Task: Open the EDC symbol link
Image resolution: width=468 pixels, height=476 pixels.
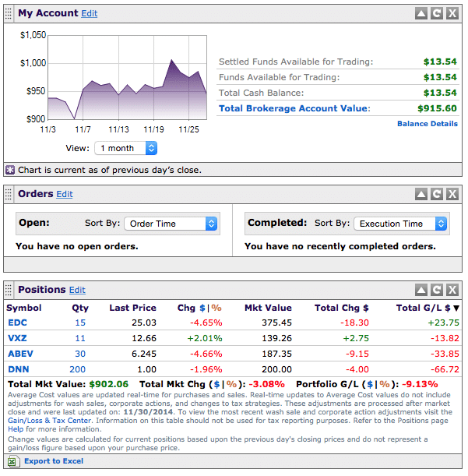Action: coord(17,323)
